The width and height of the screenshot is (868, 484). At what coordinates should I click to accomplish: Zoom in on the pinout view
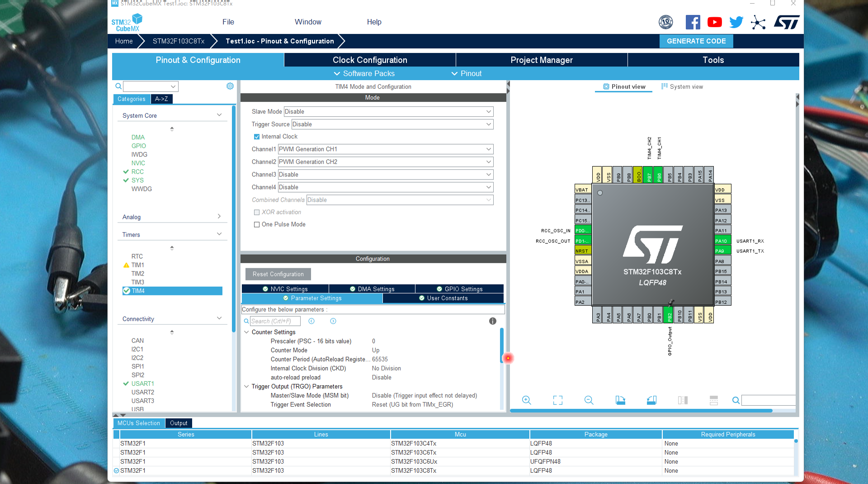[x=526, y=400]
